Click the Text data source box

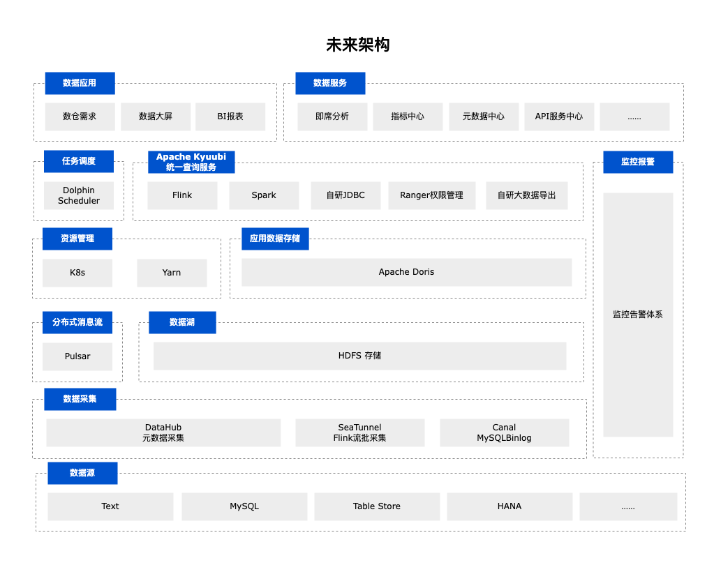click(110, 506)
